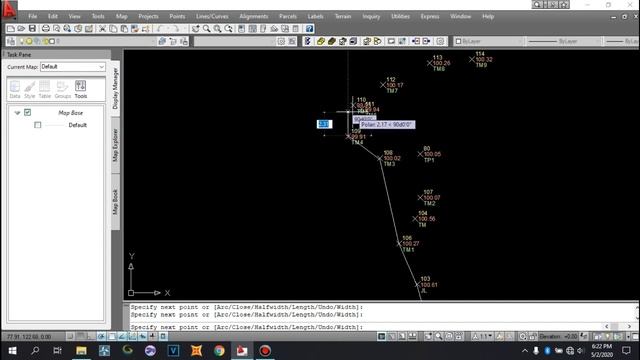Select the Zoom Previous tool

click(x=229, y=29)
